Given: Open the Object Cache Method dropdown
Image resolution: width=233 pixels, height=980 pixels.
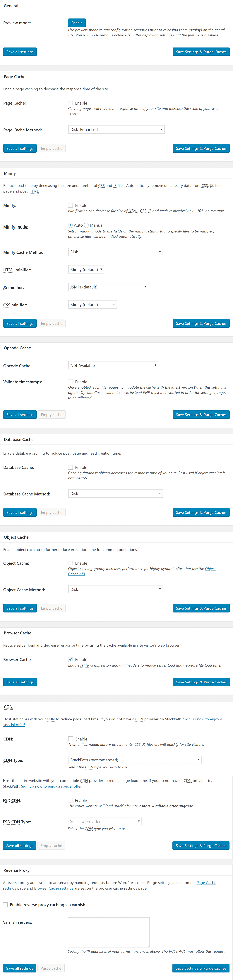Looking at the screenshot, I should [116, 589].
